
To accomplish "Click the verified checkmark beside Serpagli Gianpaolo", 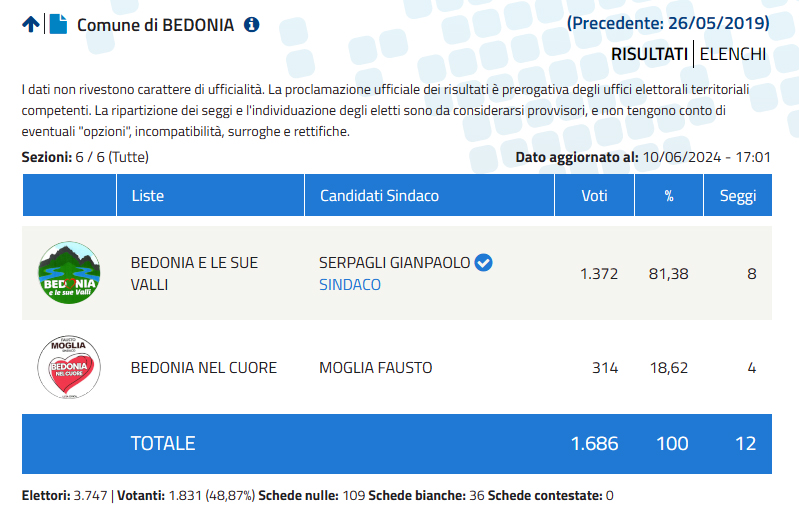I will click(x=483, y=262).
